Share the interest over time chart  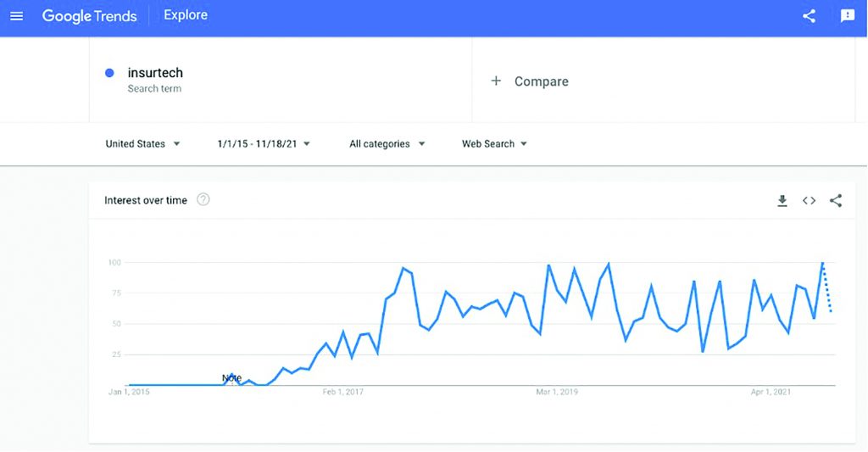coord(836,201)
